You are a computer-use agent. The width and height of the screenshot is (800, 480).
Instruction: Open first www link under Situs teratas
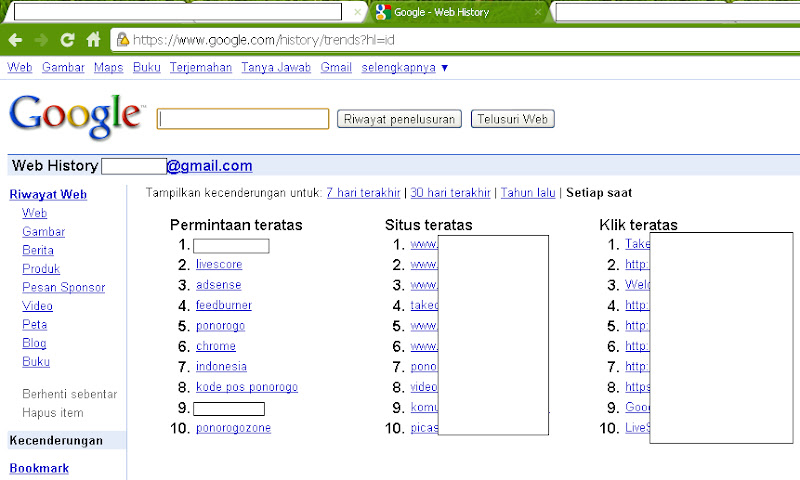pos(424,244)
